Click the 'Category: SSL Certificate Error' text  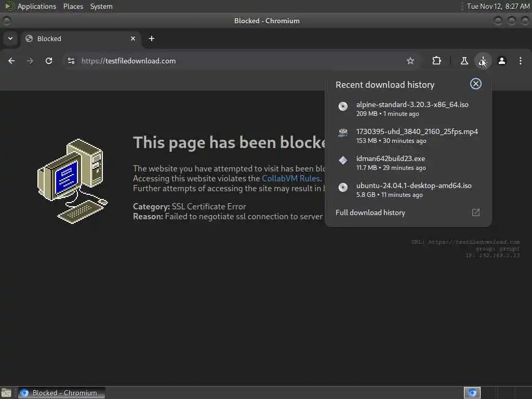click(189, 206)
